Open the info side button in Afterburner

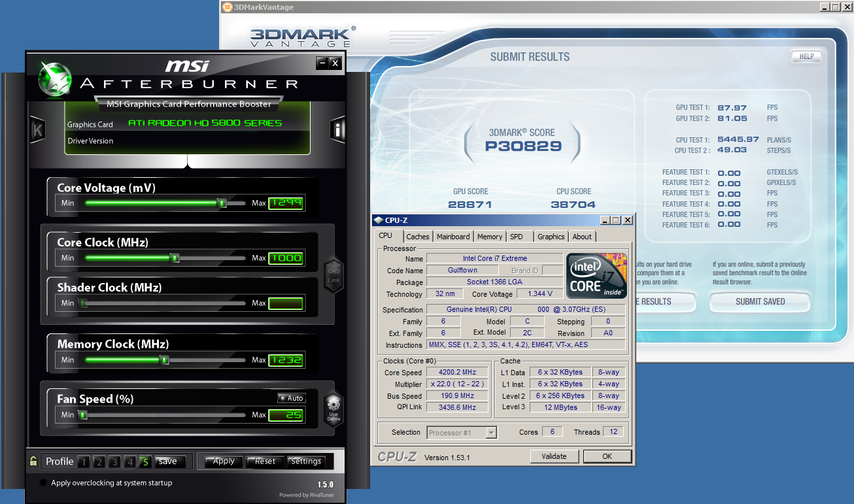coord(337,129)
